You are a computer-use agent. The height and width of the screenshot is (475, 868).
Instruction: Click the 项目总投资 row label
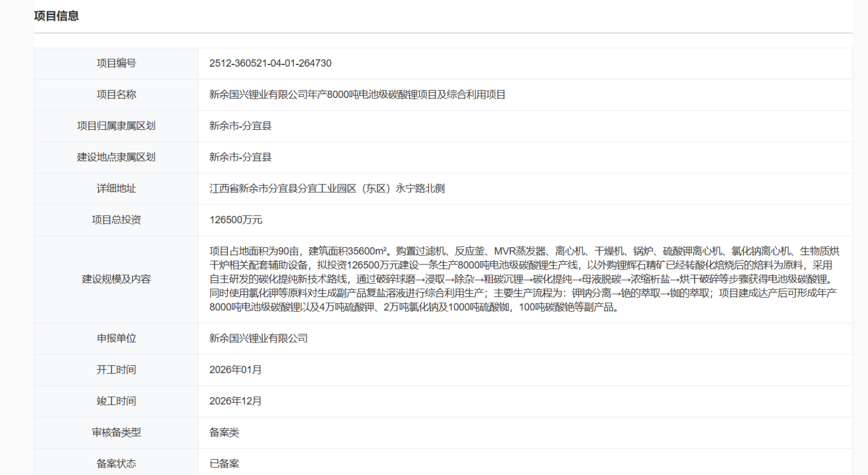(x=116, y=220)
